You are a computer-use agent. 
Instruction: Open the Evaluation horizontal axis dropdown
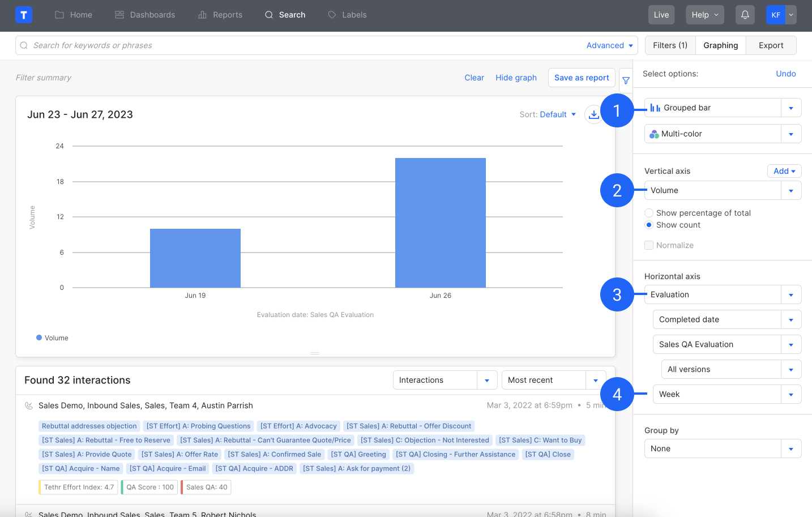click(723, 294)
